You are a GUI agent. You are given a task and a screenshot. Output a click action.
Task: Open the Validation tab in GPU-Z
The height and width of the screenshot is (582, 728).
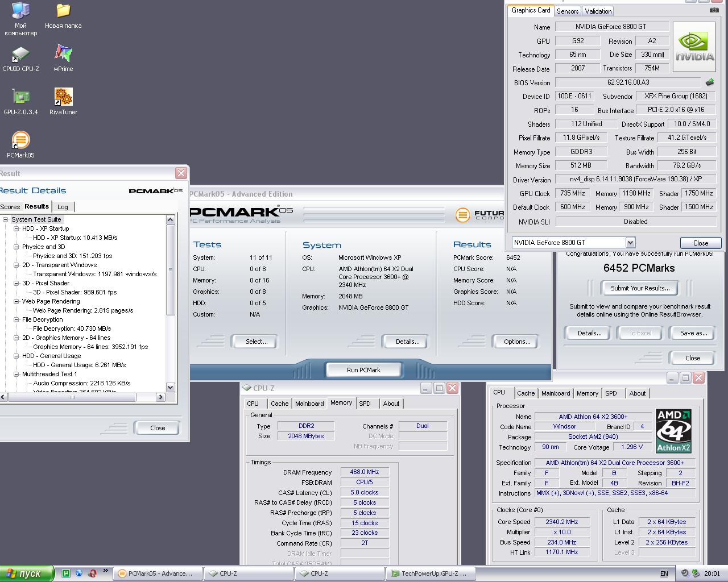[598, 11]
